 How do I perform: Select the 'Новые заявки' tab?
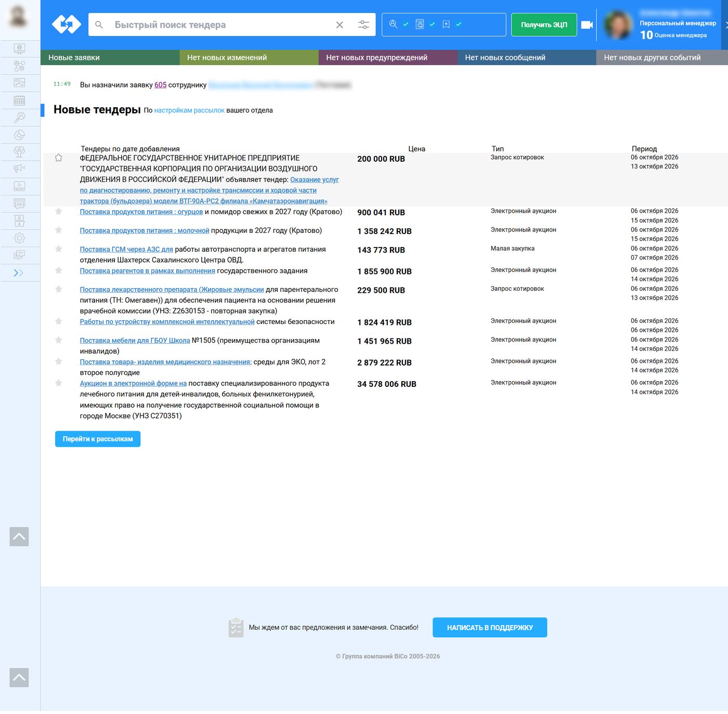coord(110,57)
